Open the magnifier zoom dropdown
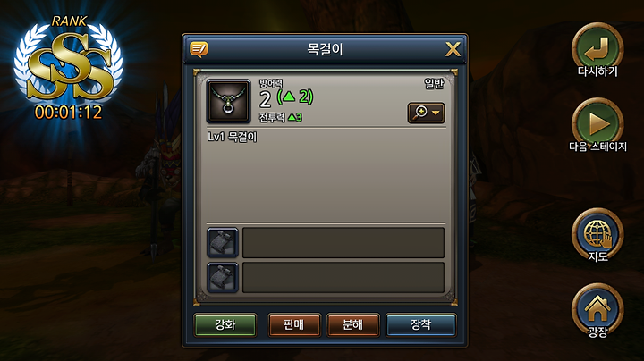The height and width of the screenshot is (361, 644). click(x=426, y=113)
